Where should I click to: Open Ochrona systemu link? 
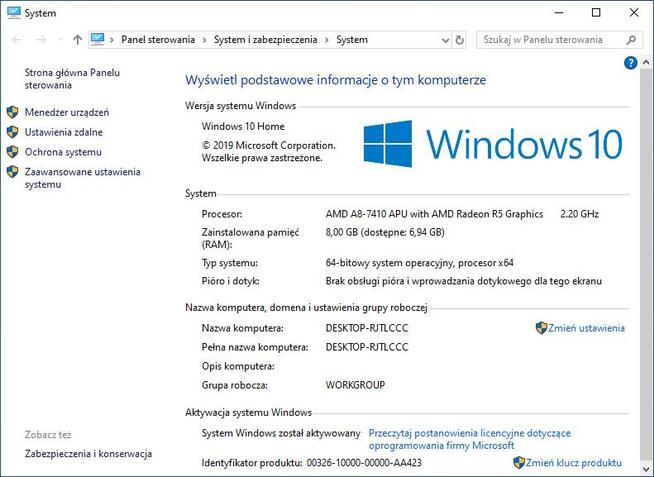coord(63,152)
